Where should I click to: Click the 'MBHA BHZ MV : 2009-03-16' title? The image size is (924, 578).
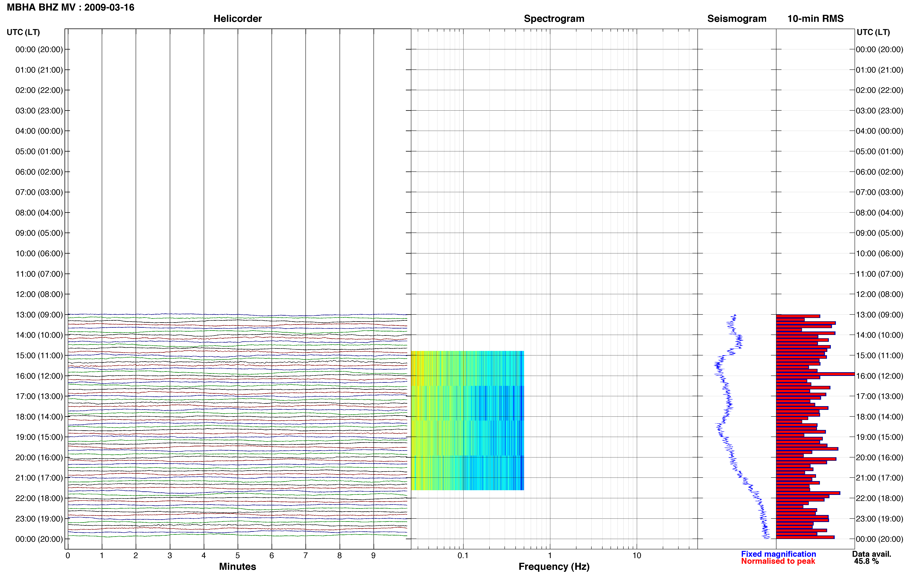pyautogui.click(x=71, y=7)
